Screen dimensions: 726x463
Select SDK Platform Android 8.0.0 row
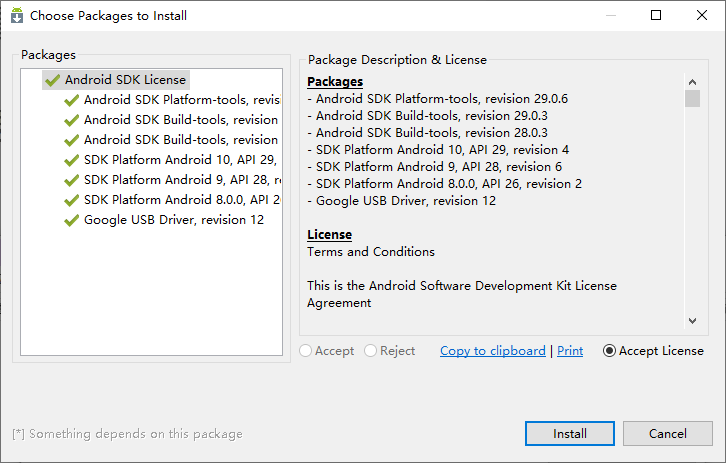pyautogui.click(x=172, y=200)
